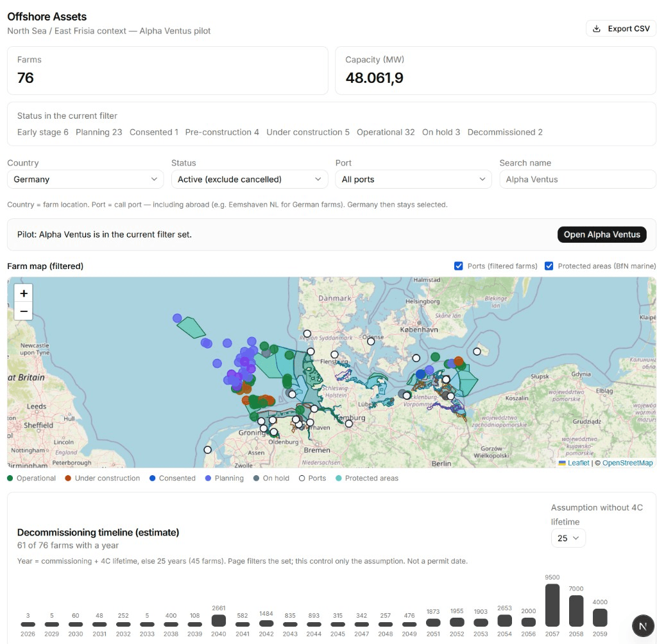
Task: Click the Offshore Assets page title
Action: 47,16
